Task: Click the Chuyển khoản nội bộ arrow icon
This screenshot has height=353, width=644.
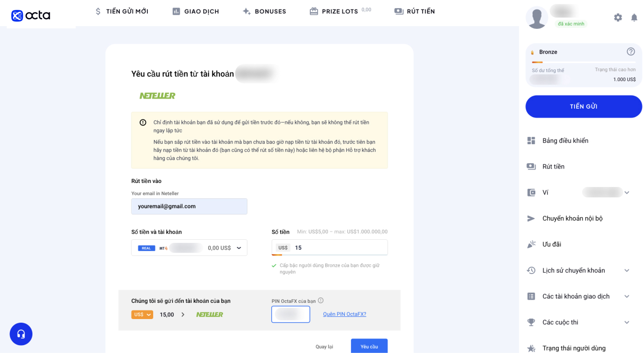Action: pyautogui.click(x=531, y=218)
